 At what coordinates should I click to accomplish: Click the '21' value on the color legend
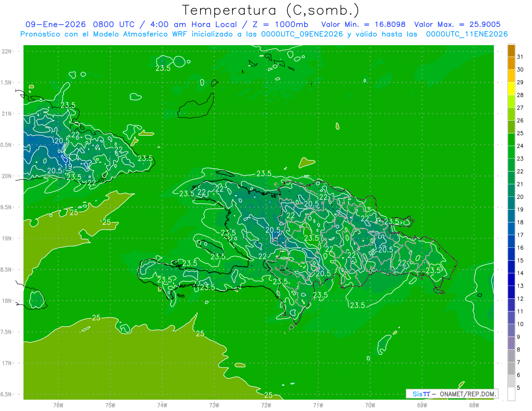tap(520, 184)
